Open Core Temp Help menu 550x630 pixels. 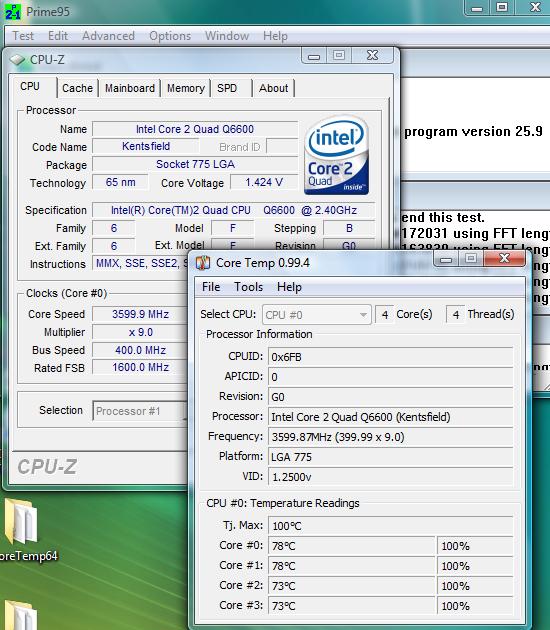[289, 287]
